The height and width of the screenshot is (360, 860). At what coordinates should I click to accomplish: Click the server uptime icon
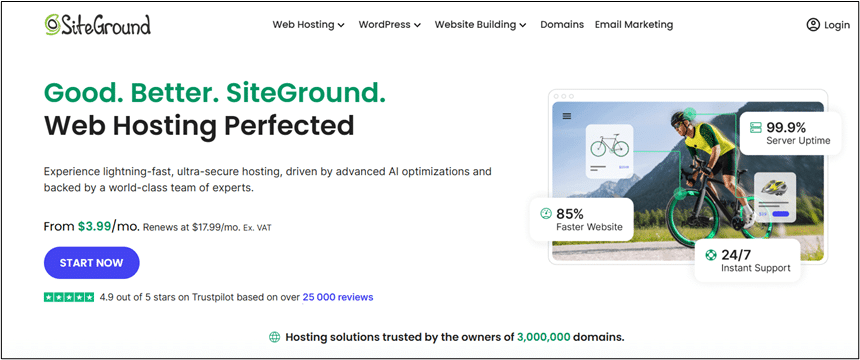755,128
